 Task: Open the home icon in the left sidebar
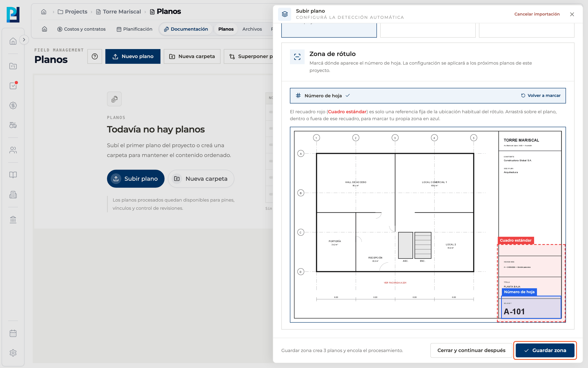13,41
